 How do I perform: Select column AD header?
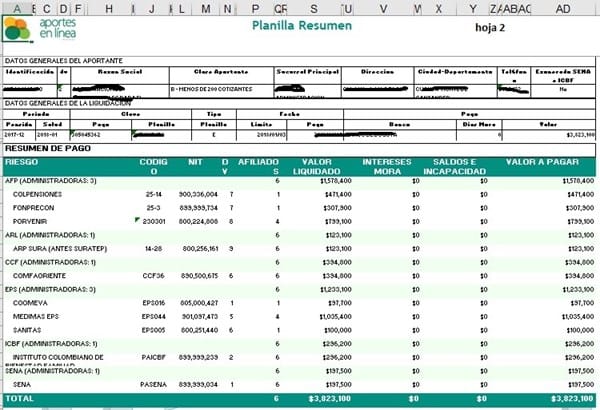click(x=563, y=8)
